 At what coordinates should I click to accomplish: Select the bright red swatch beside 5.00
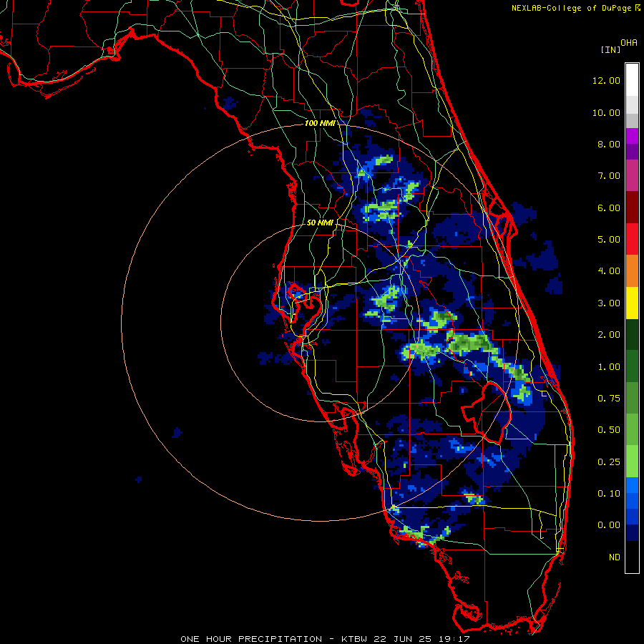[632, 239]
